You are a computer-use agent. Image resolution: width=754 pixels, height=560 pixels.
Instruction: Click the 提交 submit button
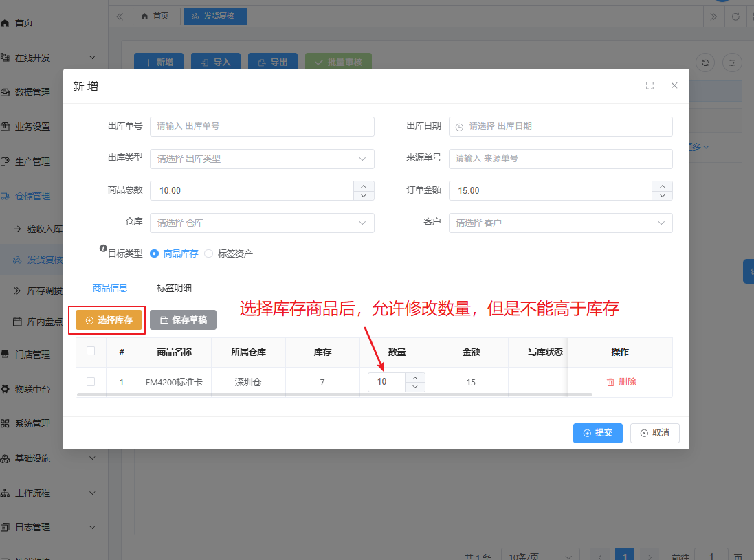pyautogui.click(x=597, y=433)
